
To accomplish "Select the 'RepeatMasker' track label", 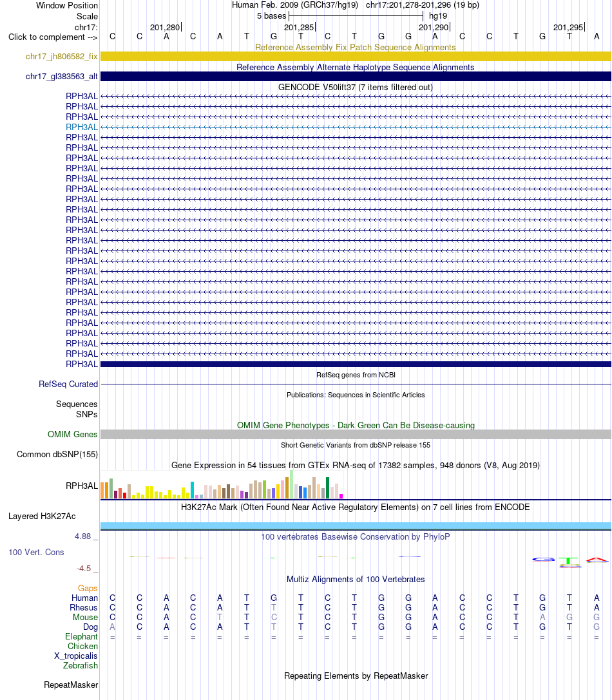I will 71,685.
